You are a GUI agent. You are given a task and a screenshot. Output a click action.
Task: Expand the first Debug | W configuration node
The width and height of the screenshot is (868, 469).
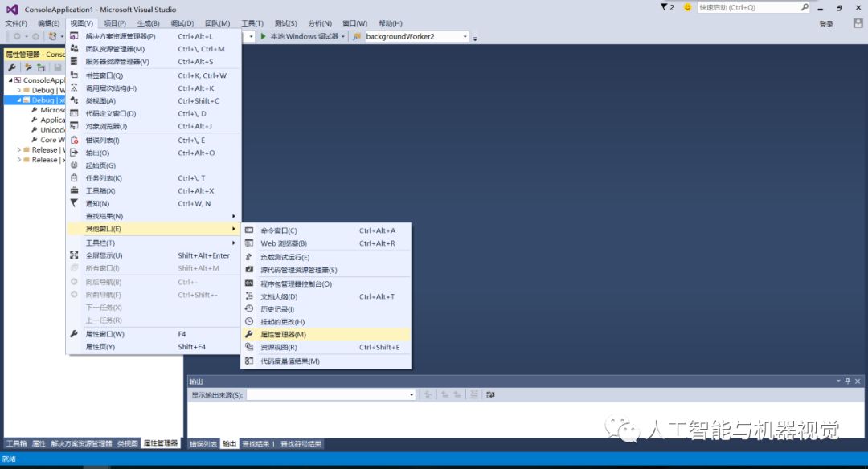[x=18, y=90]
